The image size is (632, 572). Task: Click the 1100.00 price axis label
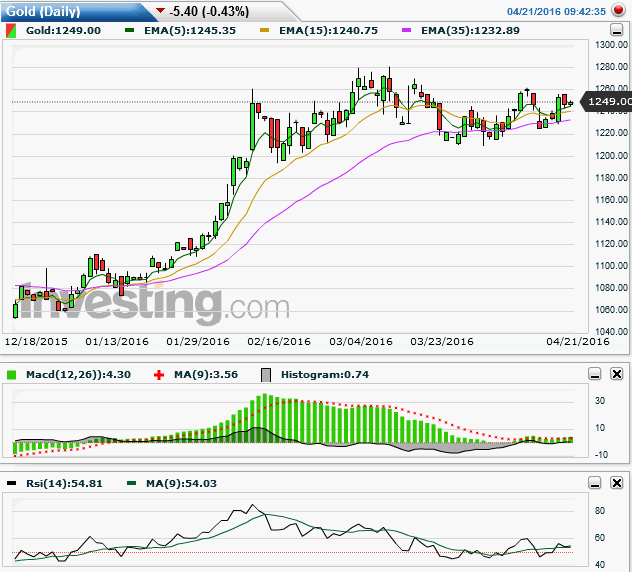pyautogui.click(x=611, y=266)
